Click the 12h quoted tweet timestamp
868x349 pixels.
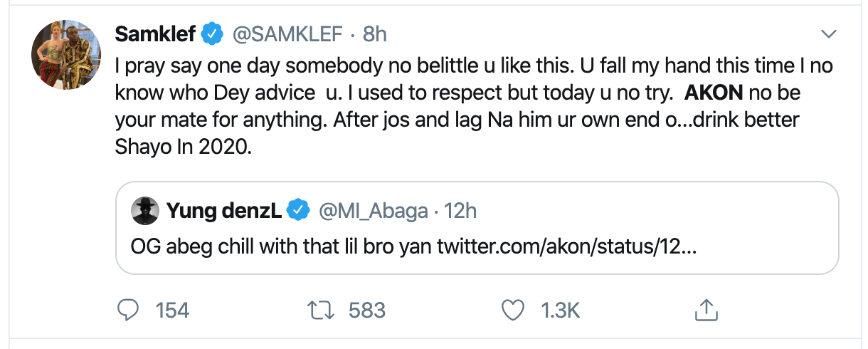pyautogui.click(x=460, y=210)
